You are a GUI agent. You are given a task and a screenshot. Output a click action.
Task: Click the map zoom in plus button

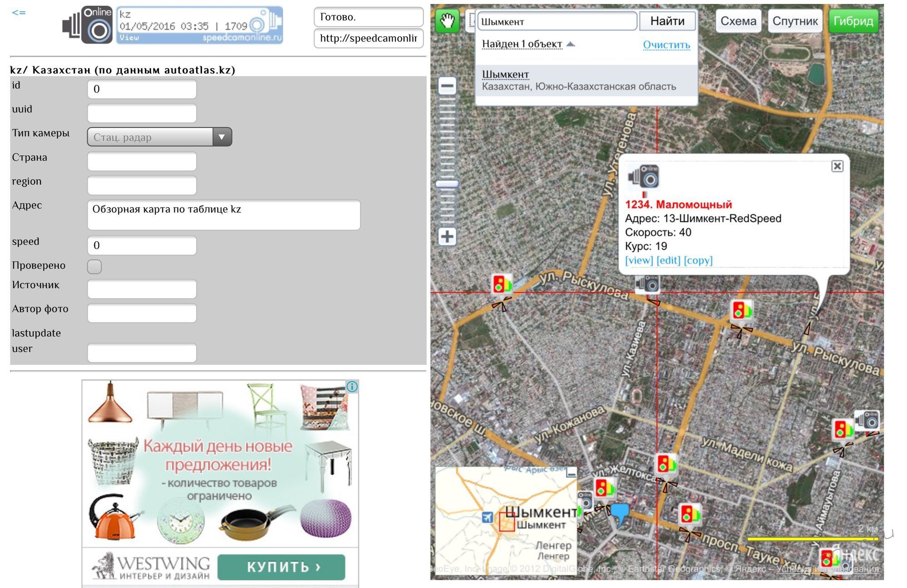pos(447,236)
